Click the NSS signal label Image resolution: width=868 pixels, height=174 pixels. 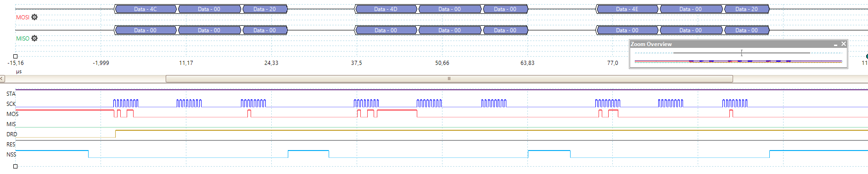[x=11, y=155]
